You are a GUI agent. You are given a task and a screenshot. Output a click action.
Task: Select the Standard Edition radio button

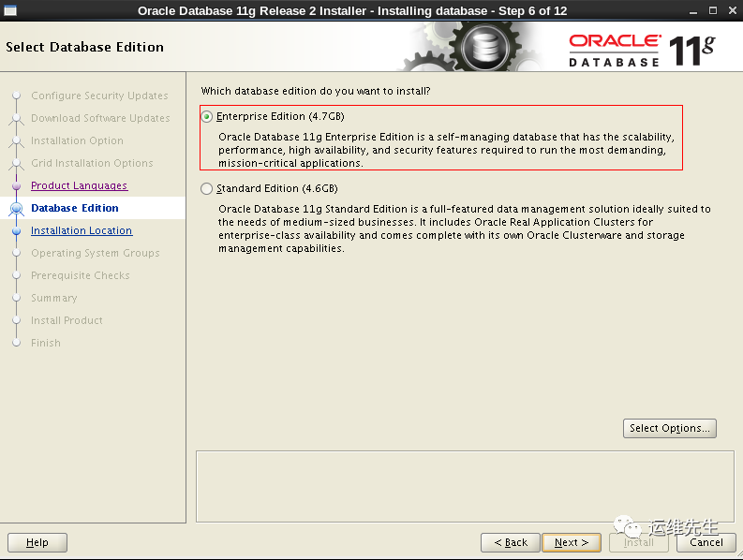(207, 188)
